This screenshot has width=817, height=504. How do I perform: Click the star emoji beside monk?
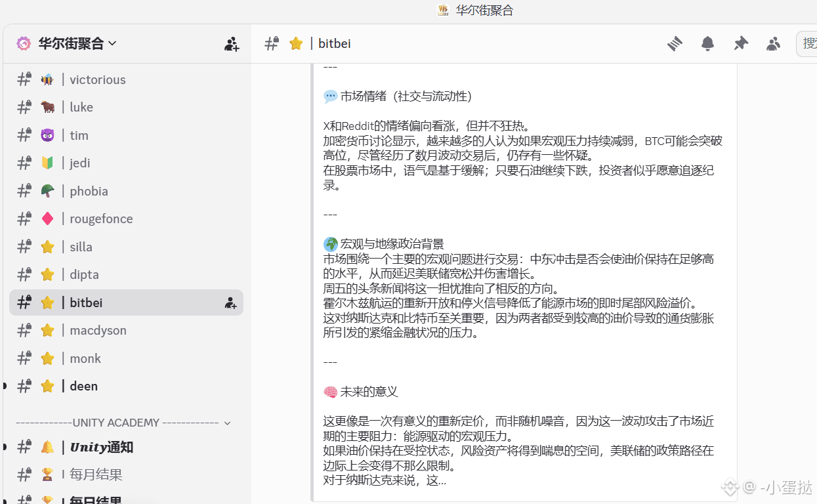47,358
